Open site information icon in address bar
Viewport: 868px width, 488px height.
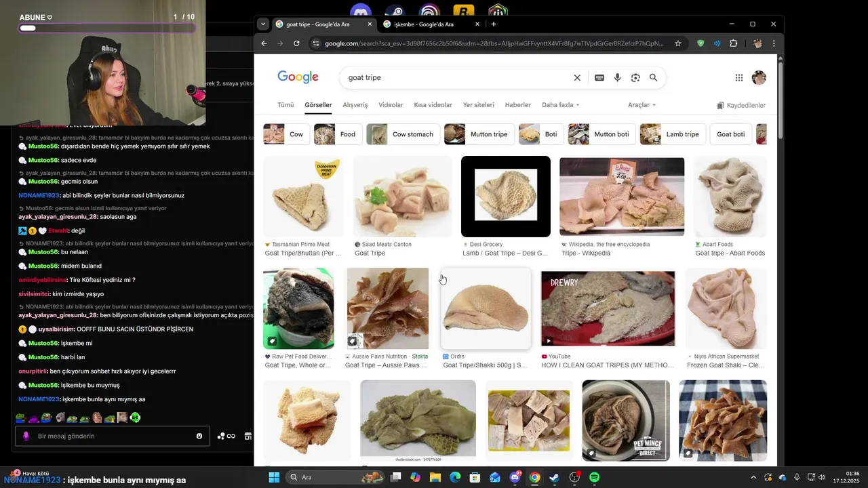315,43
